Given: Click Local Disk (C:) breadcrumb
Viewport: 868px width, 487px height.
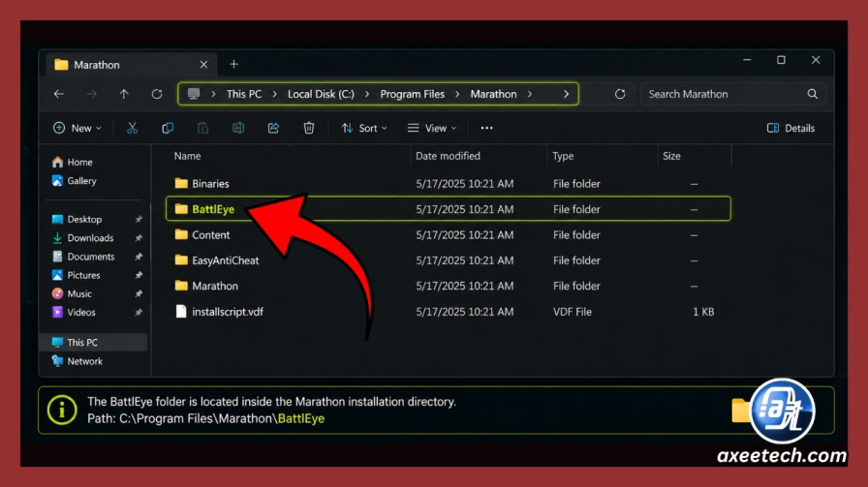Looking at the screenshot, I should pos(321,94).
